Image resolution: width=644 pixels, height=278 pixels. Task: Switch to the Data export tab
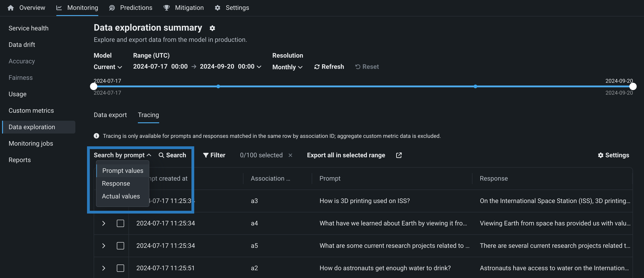[110, 115]
